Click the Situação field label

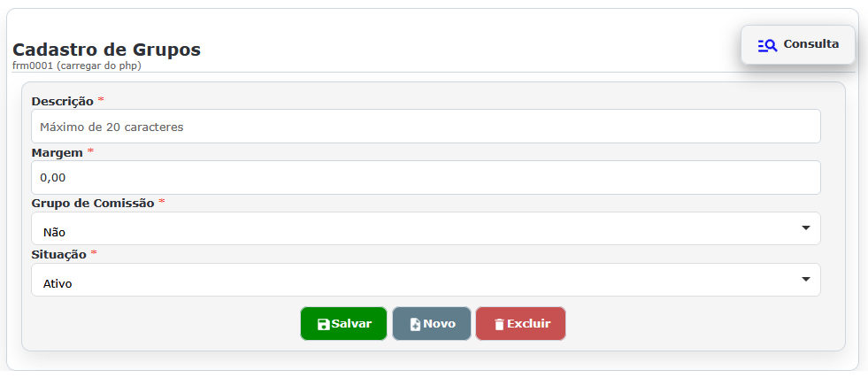tap(58, 254)
